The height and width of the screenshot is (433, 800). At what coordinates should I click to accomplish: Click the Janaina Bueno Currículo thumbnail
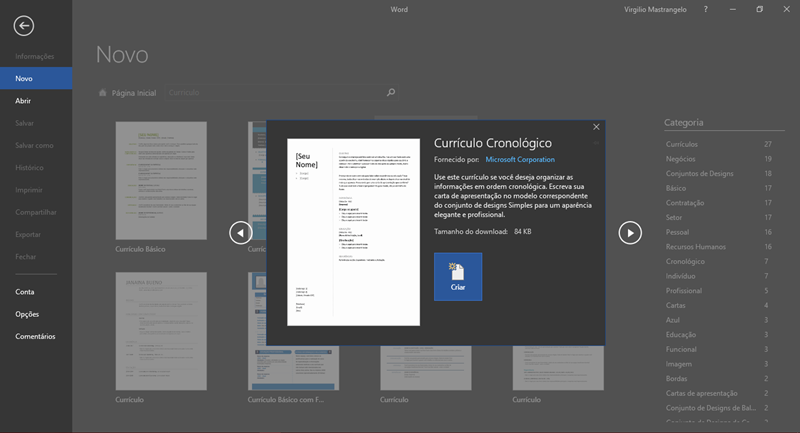pos(161,331)
